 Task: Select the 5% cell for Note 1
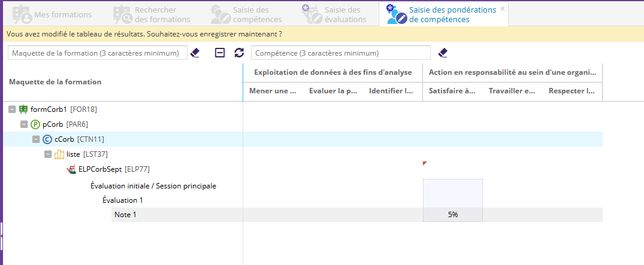click(x=452, y=215)
